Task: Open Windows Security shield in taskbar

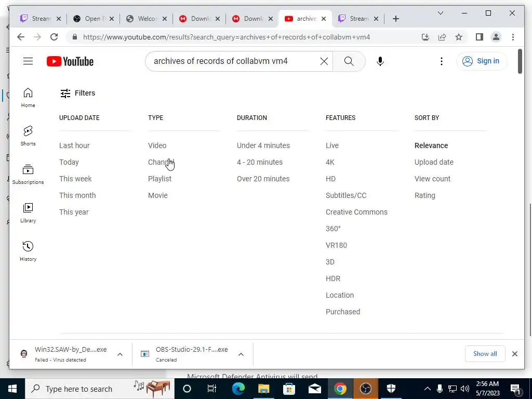Action: [391, 389]
